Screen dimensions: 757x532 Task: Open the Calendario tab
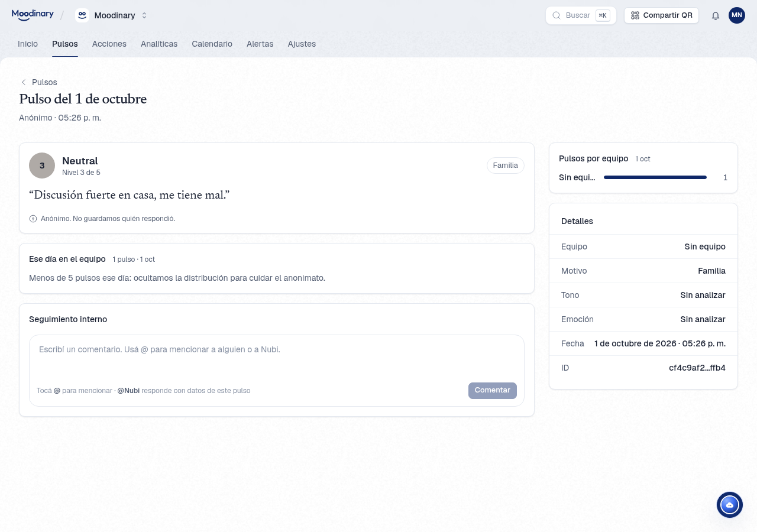[x=212, y=44]
